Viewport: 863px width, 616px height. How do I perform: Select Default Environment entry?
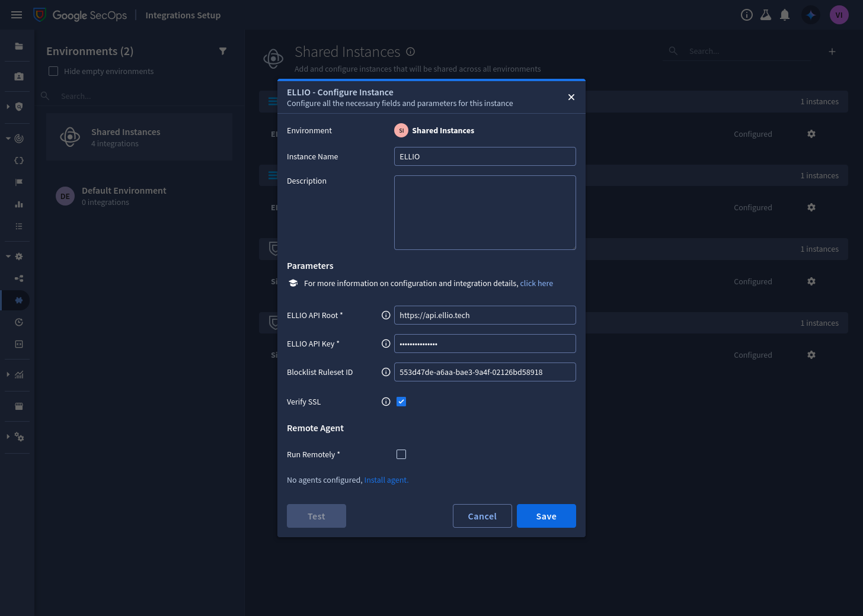pyautogui.click(x=139, y=196)
